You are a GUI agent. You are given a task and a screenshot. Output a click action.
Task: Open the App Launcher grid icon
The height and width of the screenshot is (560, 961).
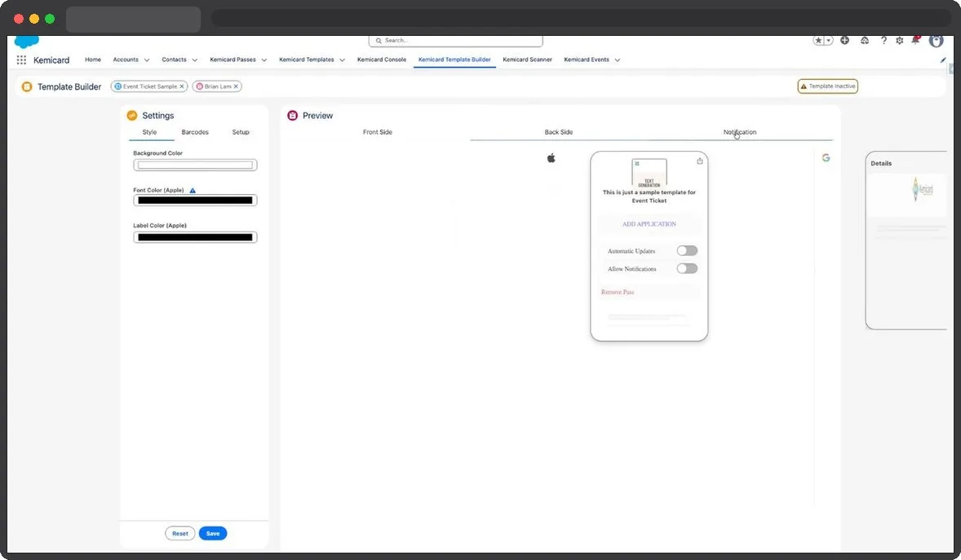pyautogui.click(x=21, y=60)
